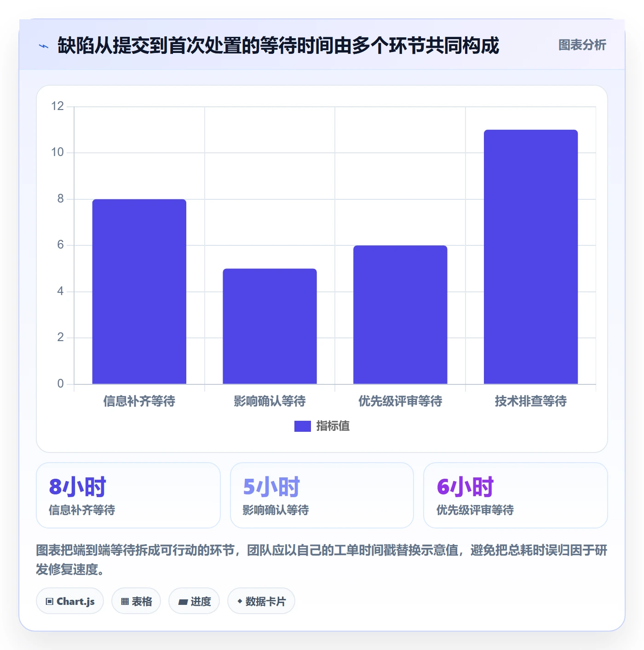Click the 信息补齐等待 bar in chart

tap(139, 291)
